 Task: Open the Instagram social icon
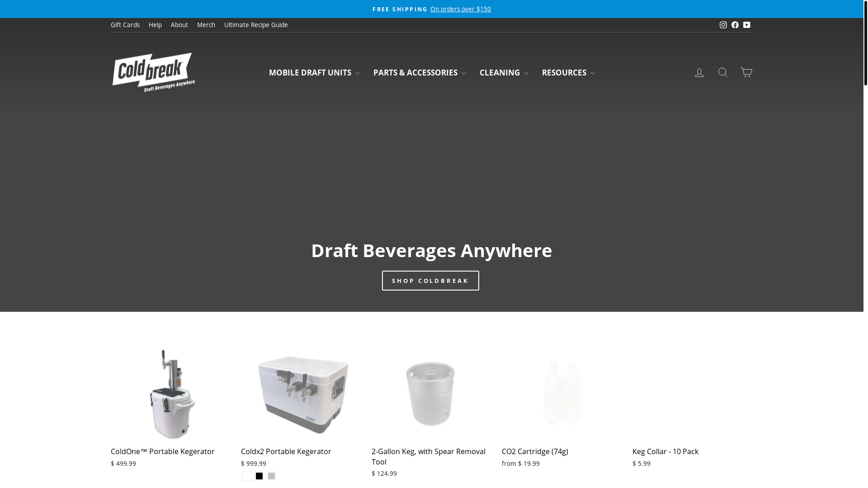coord(723,25)
